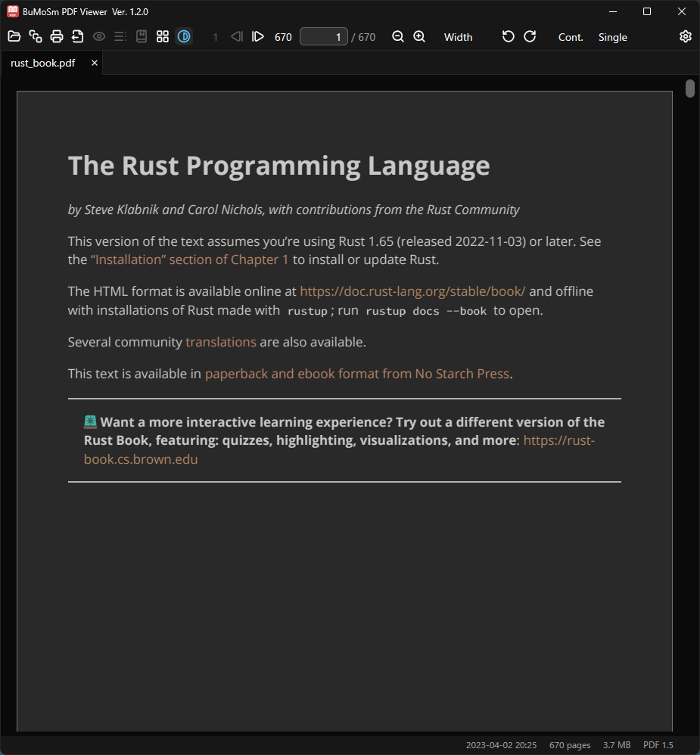Image resolution: width=700 pixels, height=755 pixels.
Task: Zoom in with magnifier plus icon
Action: coord(419,36)
